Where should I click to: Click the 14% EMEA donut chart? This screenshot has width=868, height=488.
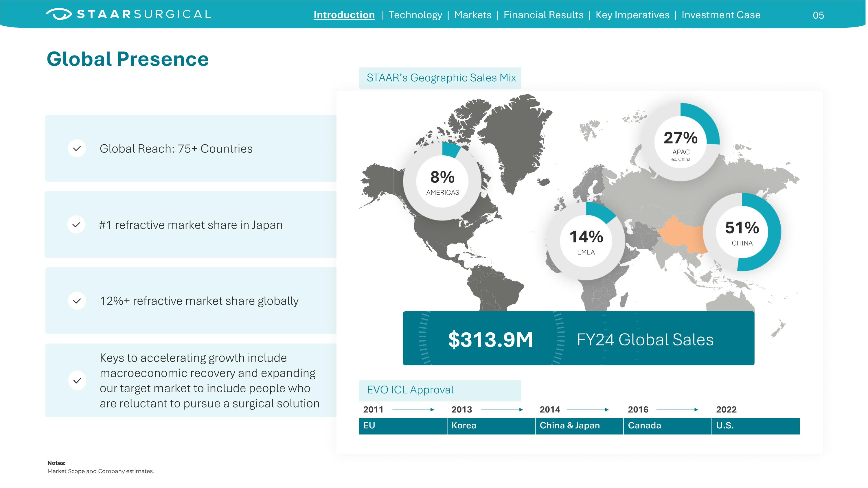(586, 241)
